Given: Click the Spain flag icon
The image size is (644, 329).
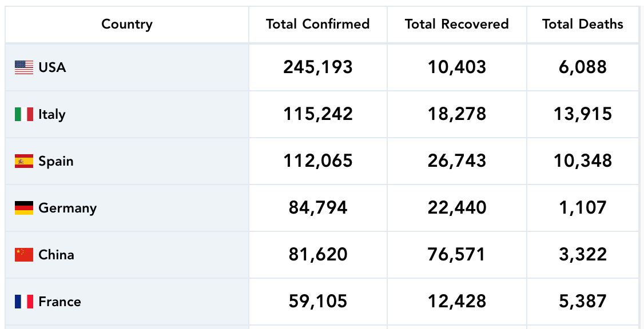Looking at the screenshot, I should (x=24, y=161).
